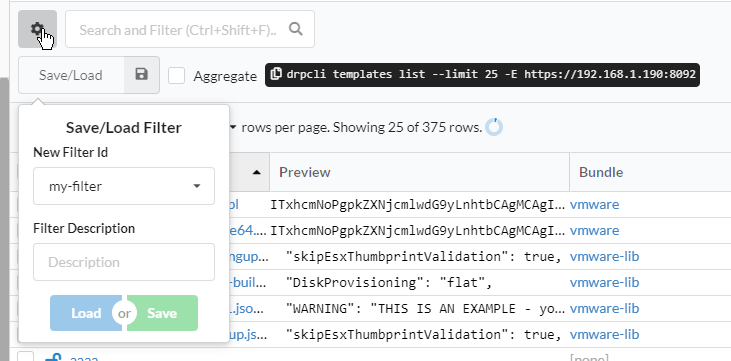Sort ascending using column arrow
The height and width of the screenshot is (361, 731).
(x=256, y=172)
